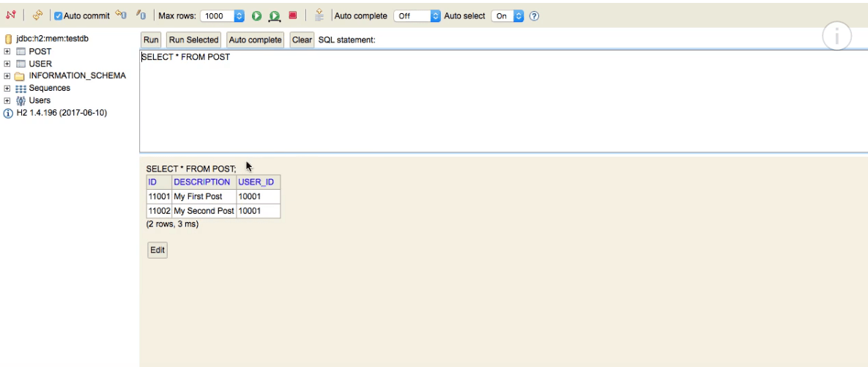The width and height of the screenshot is (868, 367).
Task: Select USER in the tree
Action: coord(40,64)
